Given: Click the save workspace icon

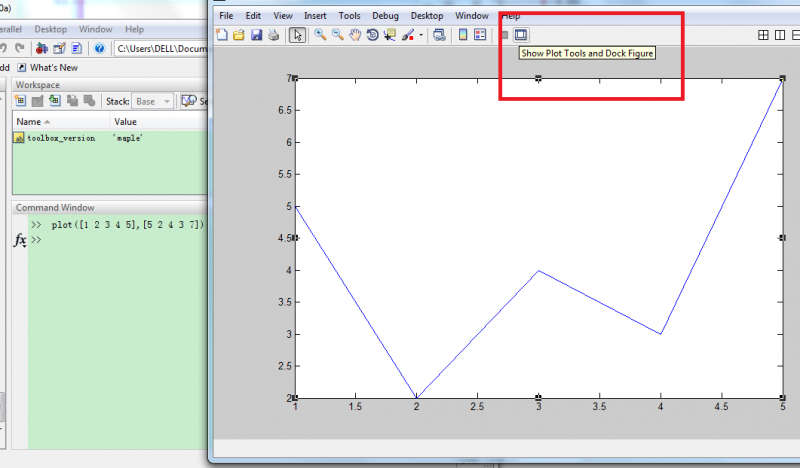Looking at the screenshot, I should [72, 101].
